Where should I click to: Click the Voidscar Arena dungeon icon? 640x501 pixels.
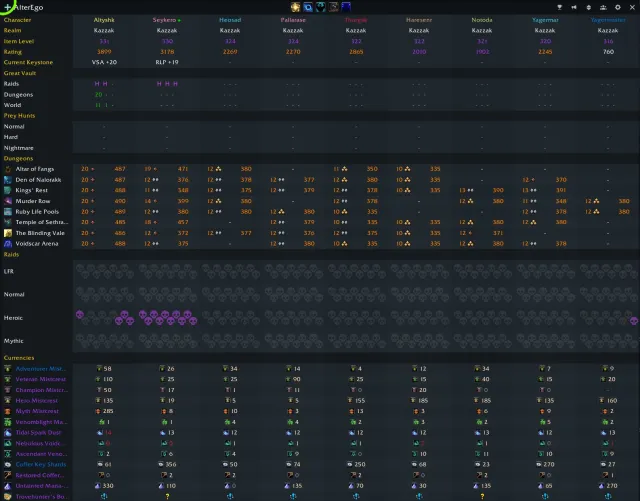pyautogui.click(x=8, y=244)
